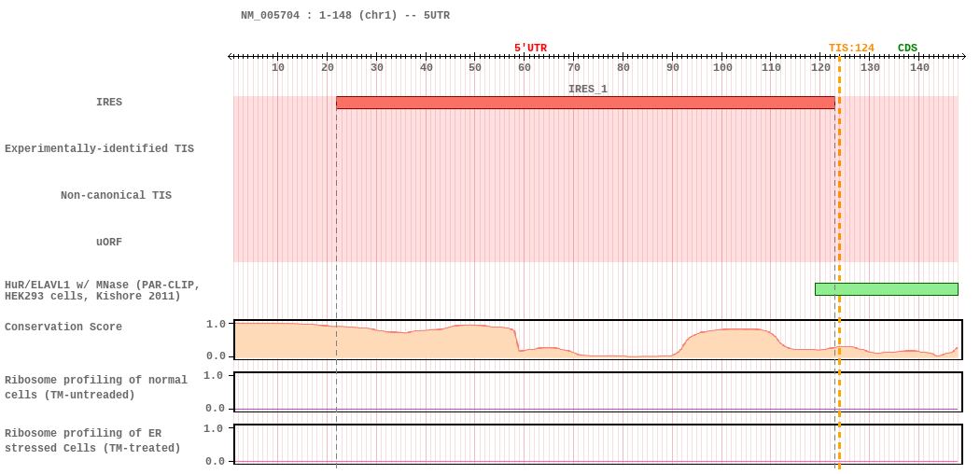Click the IRES track label

point(109,103)
